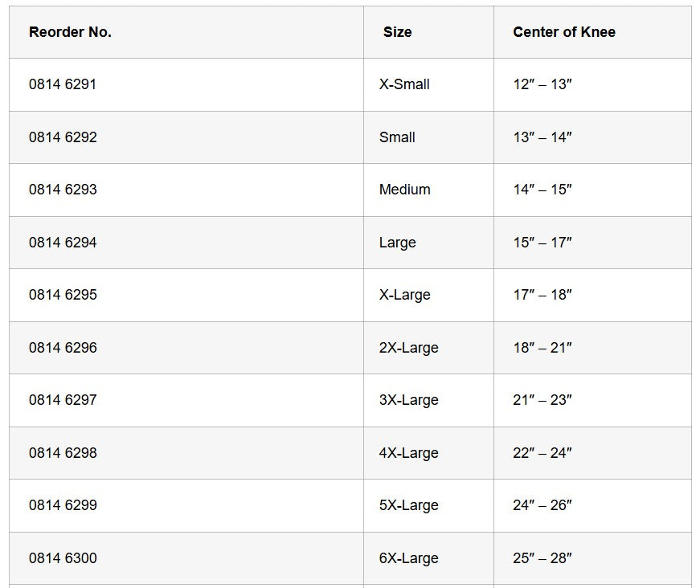700x588 pixels.
Task: Click reorder number 0814 6296
Action: tap(63, 348)
